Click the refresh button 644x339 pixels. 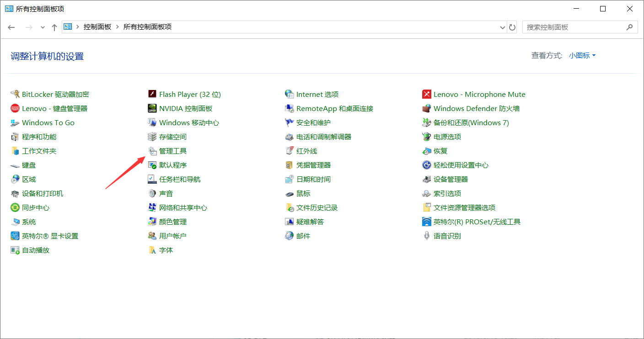pos(512,27)
